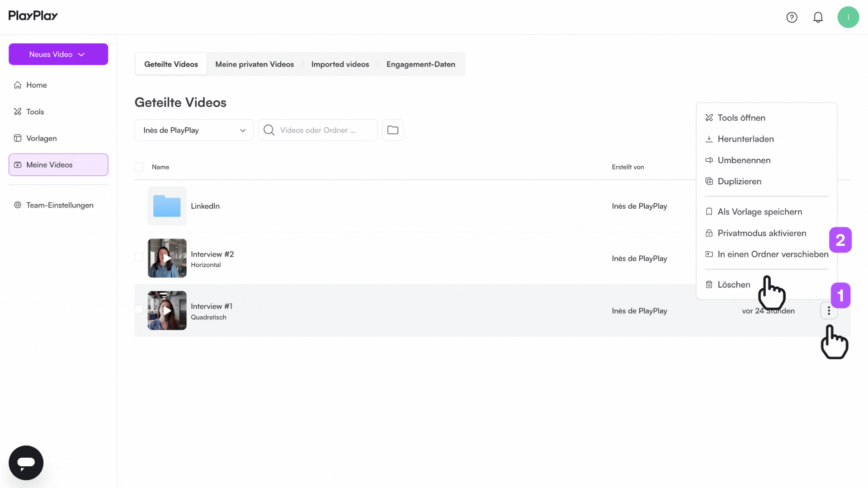868x488 pixels.
Task: Open the chat support bubble
Action: pos(26,463)
